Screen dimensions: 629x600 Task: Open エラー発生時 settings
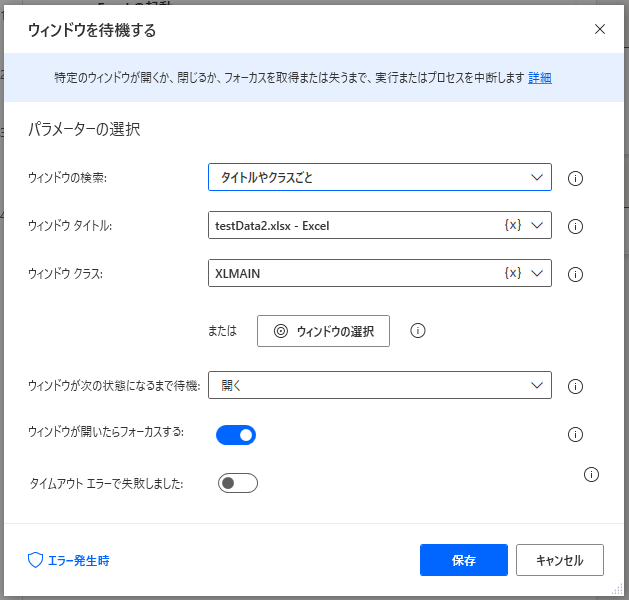[x=69, y=560]
